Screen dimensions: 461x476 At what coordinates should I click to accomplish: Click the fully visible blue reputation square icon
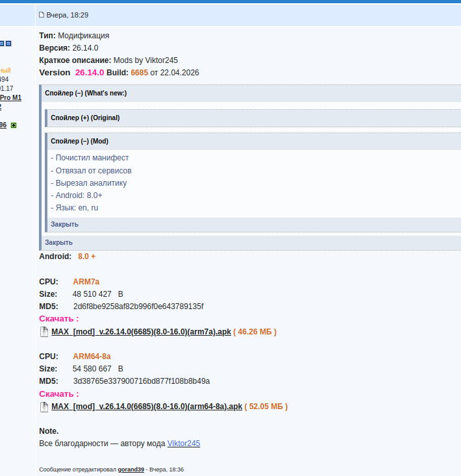coord(8,44)
